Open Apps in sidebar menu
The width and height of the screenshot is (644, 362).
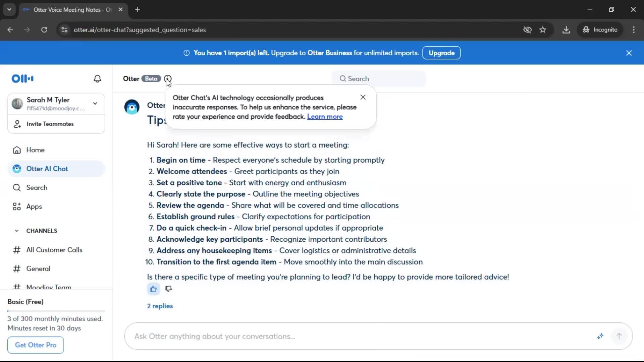click(34, 206)
